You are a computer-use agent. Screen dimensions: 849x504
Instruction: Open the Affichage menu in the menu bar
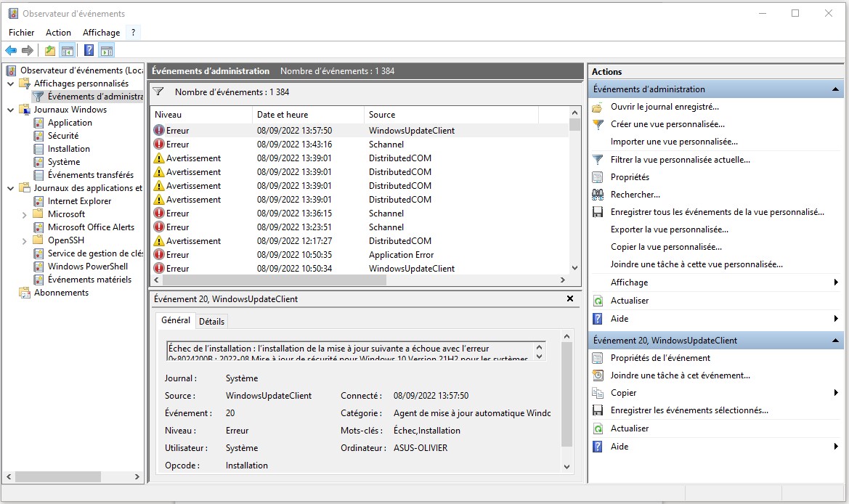(x=101, y=33)
